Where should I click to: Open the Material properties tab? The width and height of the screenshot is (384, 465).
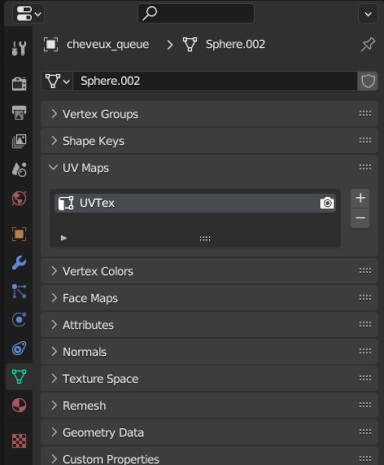pos(19,405)
